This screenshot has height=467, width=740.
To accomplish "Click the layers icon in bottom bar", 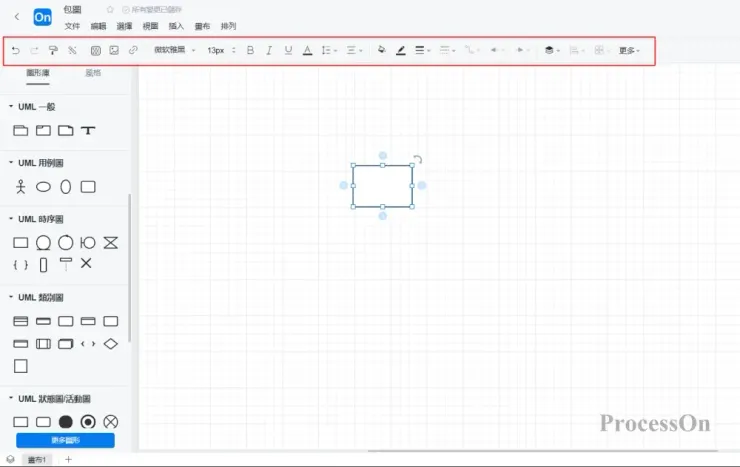I will 10,459.
